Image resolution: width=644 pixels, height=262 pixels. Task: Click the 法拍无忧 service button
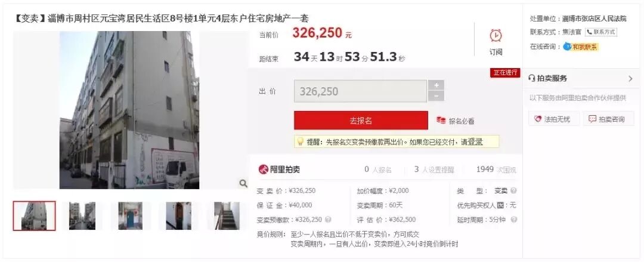(553, 119)
